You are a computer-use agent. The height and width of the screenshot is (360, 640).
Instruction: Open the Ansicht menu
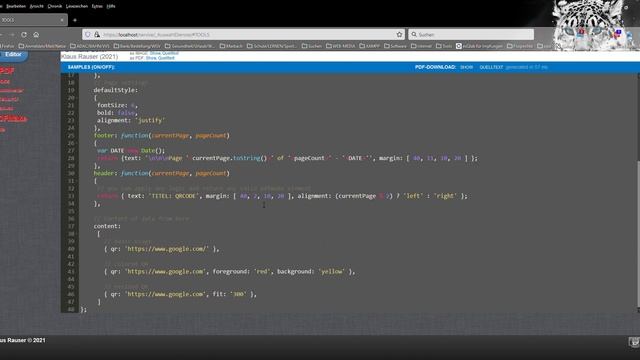(36, 6)
